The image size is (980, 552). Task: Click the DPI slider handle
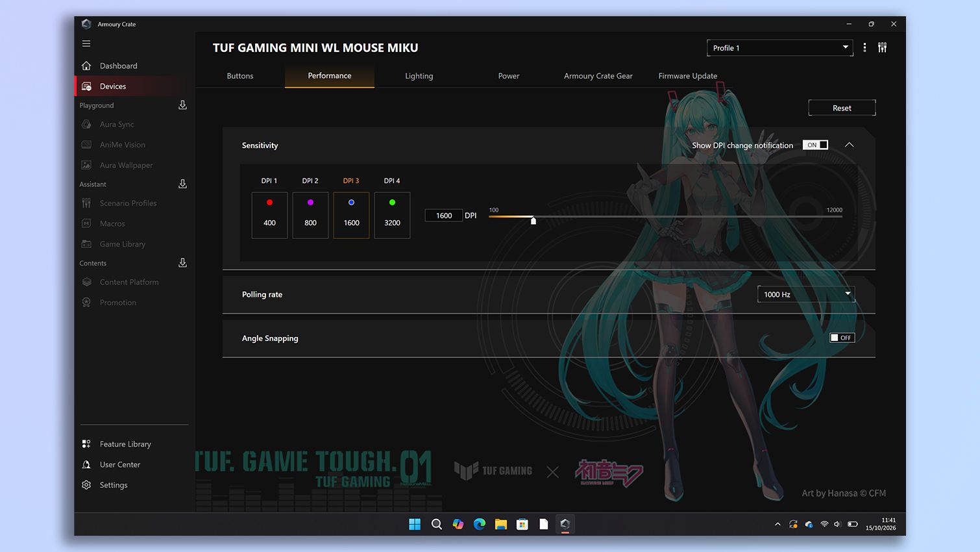[533, 221]
